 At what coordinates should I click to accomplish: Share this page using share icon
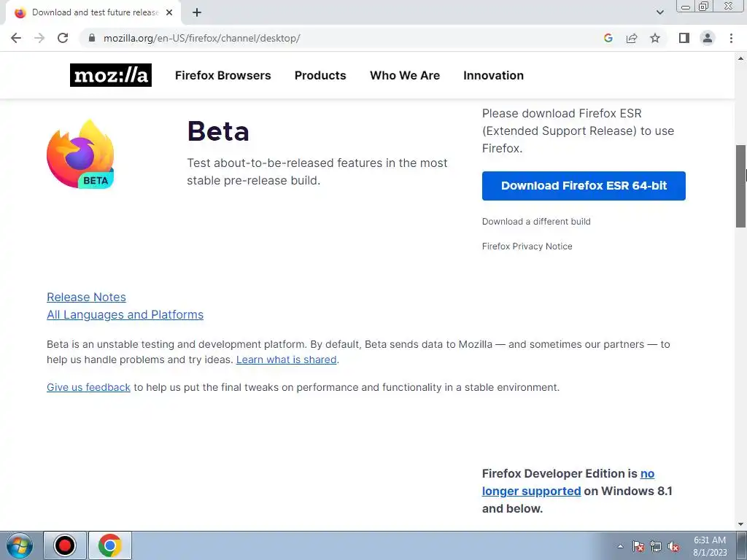click(x=632, y=38)
